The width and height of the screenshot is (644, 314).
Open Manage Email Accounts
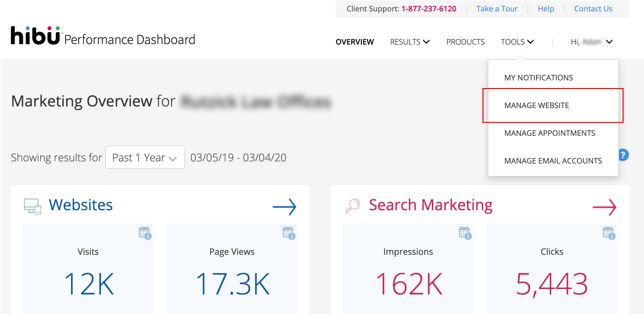[553, 161]
